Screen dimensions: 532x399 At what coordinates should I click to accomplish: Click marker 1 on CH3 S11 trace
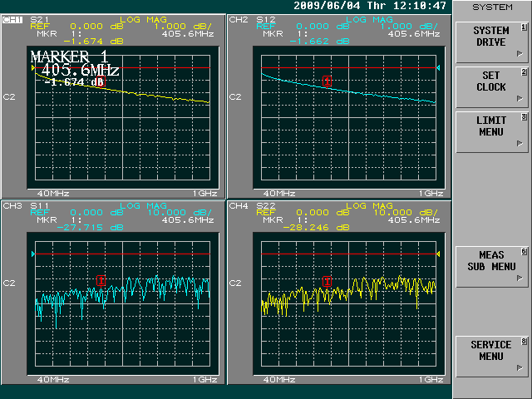point(101,281)
